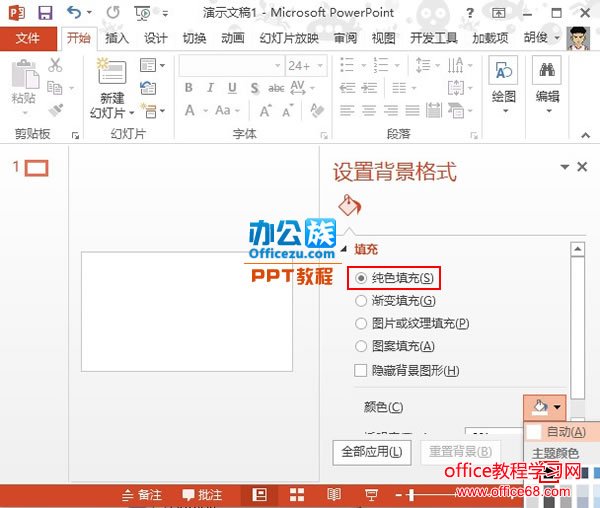The image size is (600, 508).
Task: Collapse the 填充 fill section
Action: 344,249
